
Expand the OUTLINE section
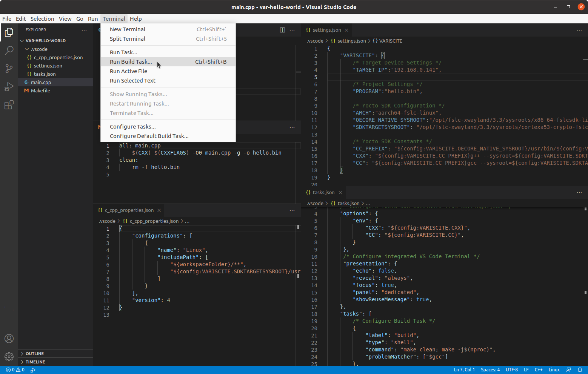point(55,354)
